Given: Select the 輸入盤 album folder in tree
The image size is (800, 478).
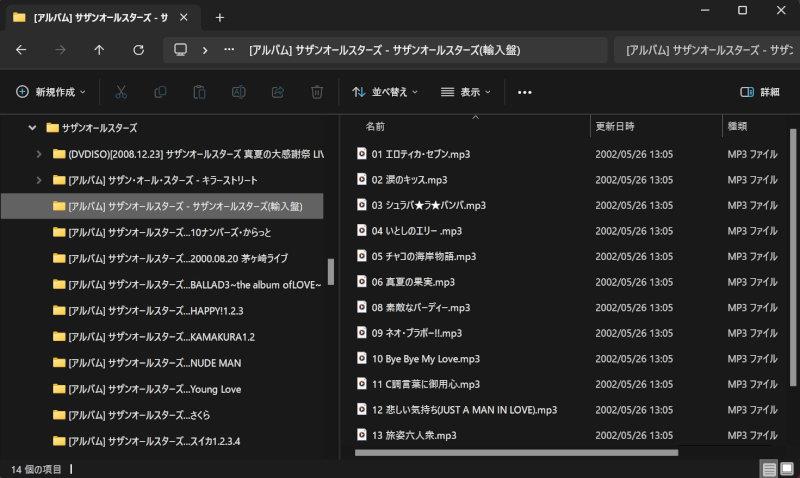Looking at the screenshot, I should [x=162, y=206].
